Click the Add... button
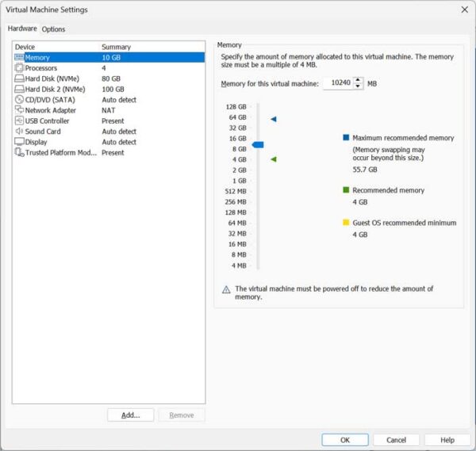The image size is (476, 451). click(x=131, y=415)
